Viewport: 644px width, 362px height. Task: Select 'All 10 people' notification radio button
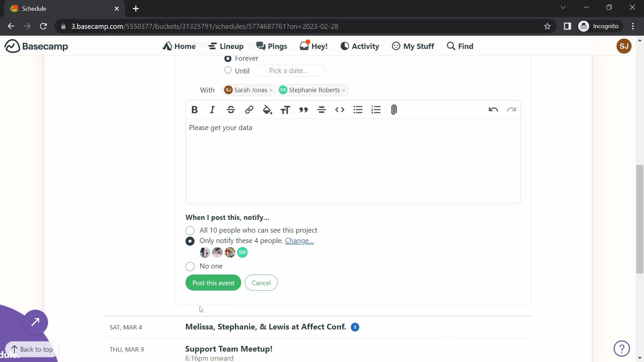(x=190, y=230)
